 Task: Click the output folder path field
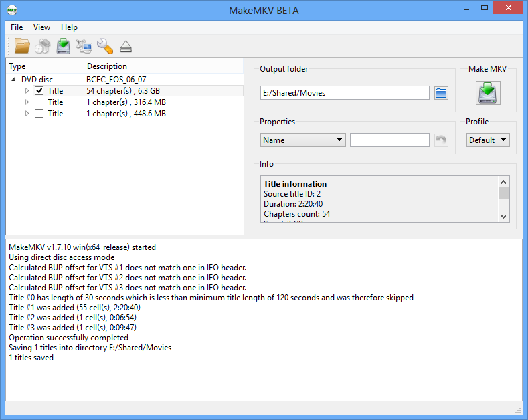click(345, 93)
